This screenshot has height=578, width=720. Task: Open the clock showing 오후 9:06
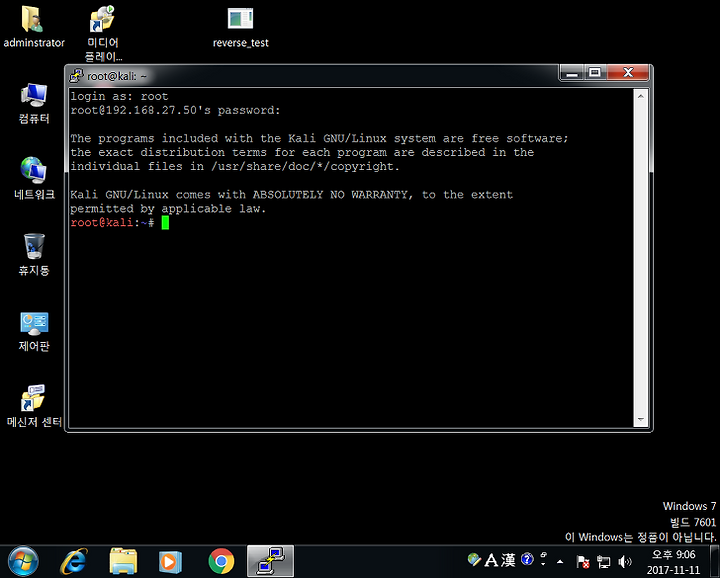click(x=673, y=562)
